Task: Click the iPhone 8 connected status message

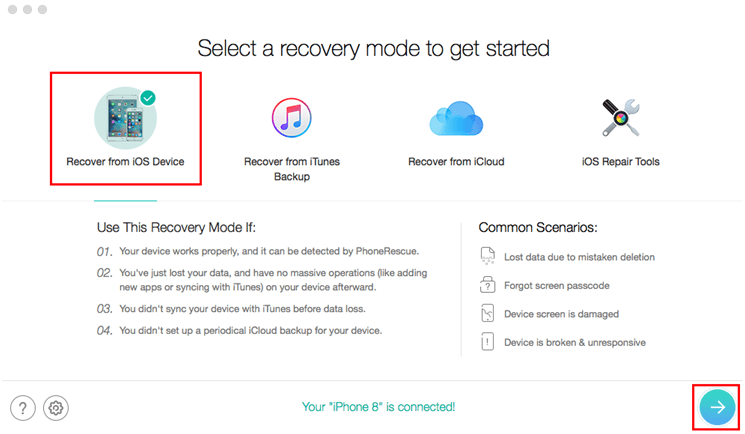Action: (x=379, y=407)
